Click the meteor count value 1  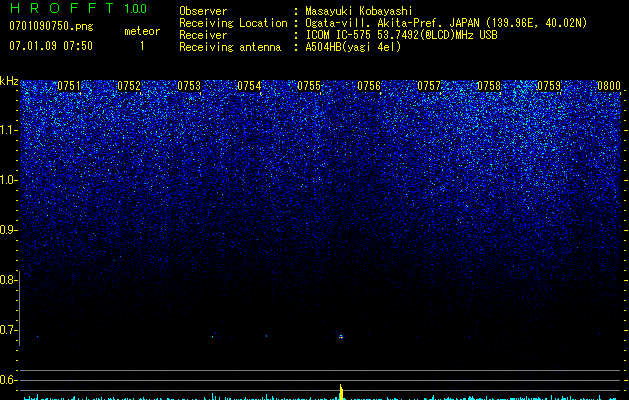(x=142, y=46)
